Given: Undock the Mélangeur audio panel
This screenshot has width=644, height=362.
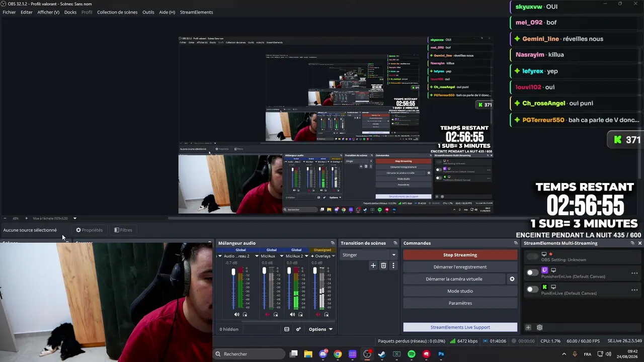Looking at the screenshot, I should point(333,243).
